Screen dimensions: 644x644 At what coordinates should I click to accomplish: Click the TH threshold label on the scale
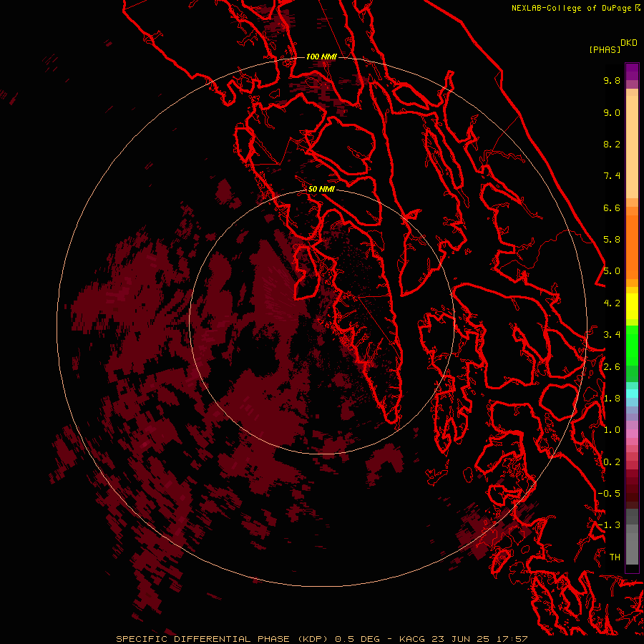tap(615, 557)
